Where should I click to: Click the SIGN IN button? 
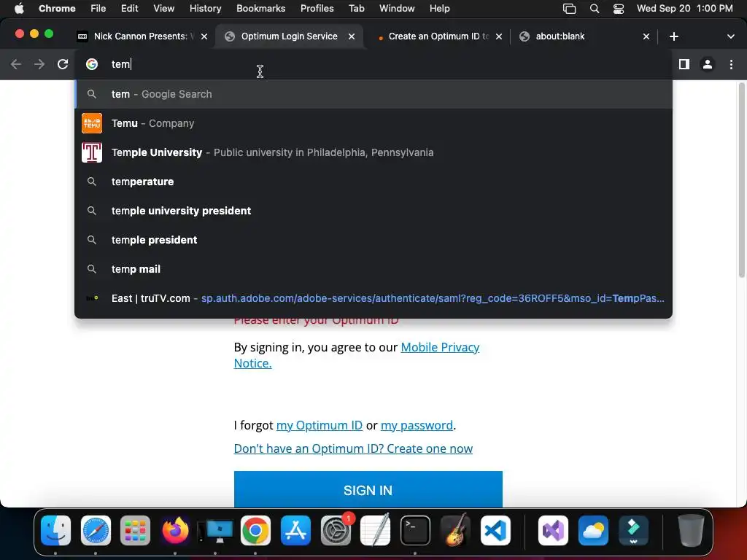point(368,489)
